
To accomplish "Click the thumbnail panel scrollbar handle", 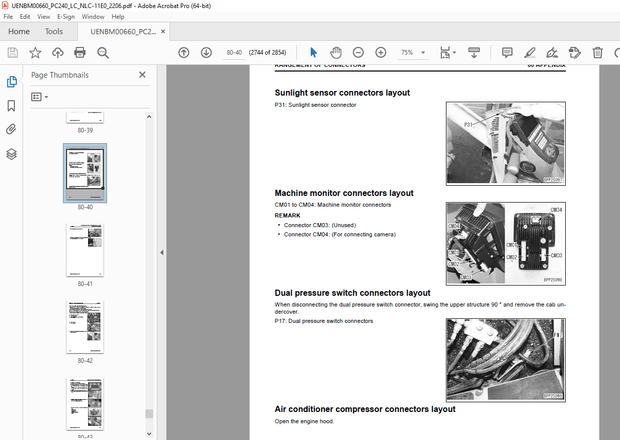I will [149, 414].
